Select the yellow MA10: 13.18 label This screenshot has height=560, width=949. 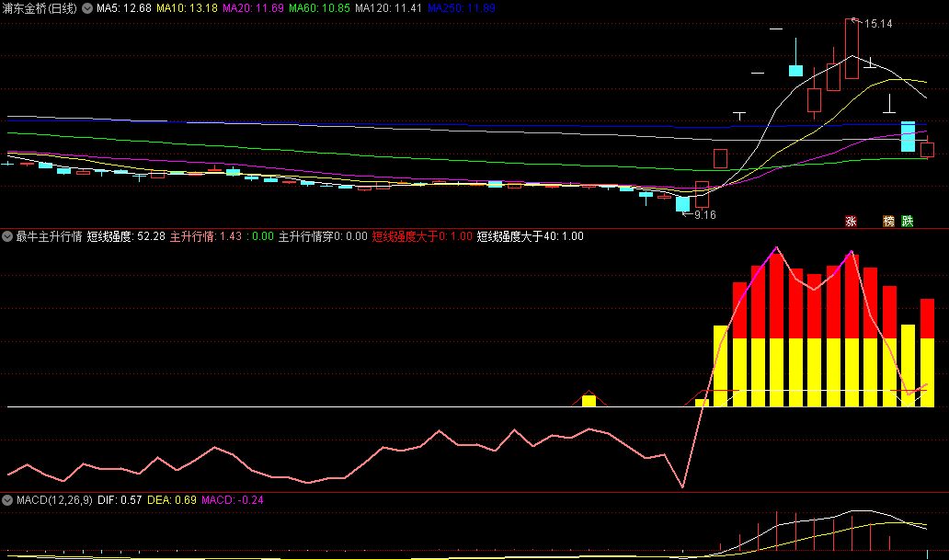pyautogui.click(x=187, y=8)
